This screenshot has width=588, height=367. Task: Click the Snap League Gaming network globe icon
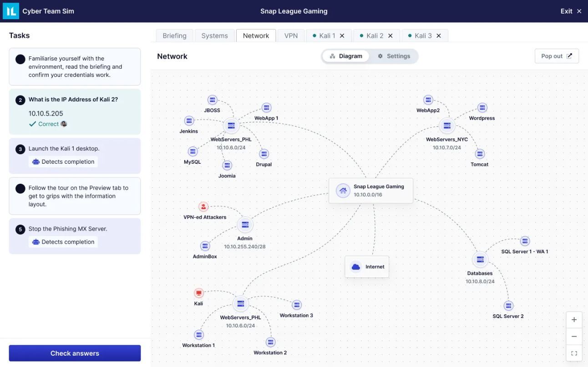point(343,190)
